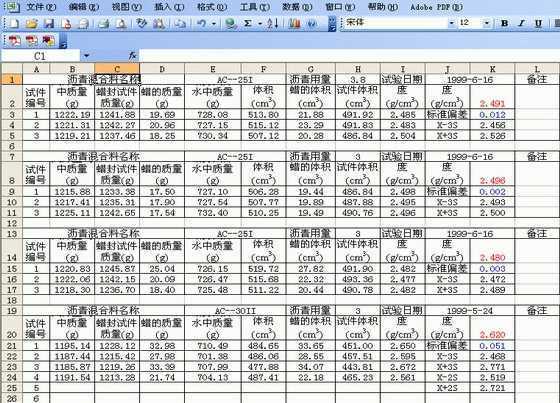Viewport: 560px width, 403px height.
Task: Open the 数据 (Data) menu
Action: [x=297, y=6]
